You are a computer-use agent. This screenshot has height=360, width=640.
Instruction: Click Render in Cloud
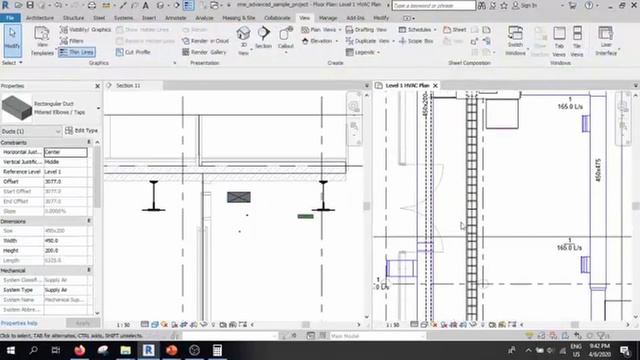(205, 41)
